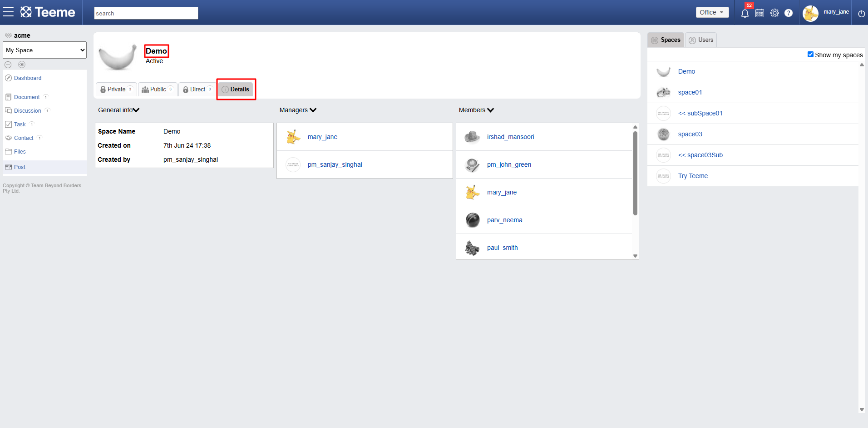This screenshot has width=868, height=428.
Task: Open the help question mark icon
Action: (789, 13)
